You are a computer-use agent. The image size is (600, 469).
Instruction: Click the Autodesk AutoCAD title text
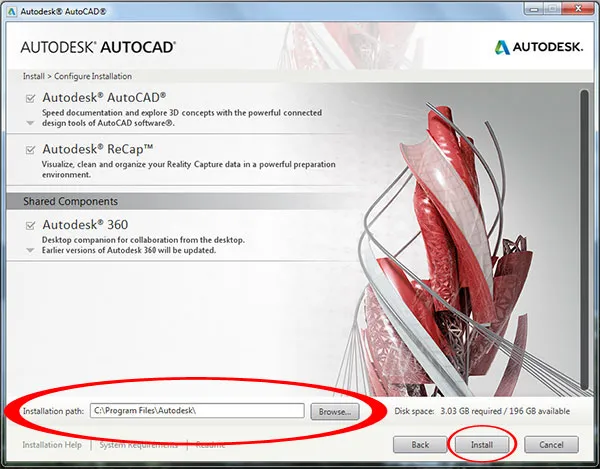click(x=104, y=98)
